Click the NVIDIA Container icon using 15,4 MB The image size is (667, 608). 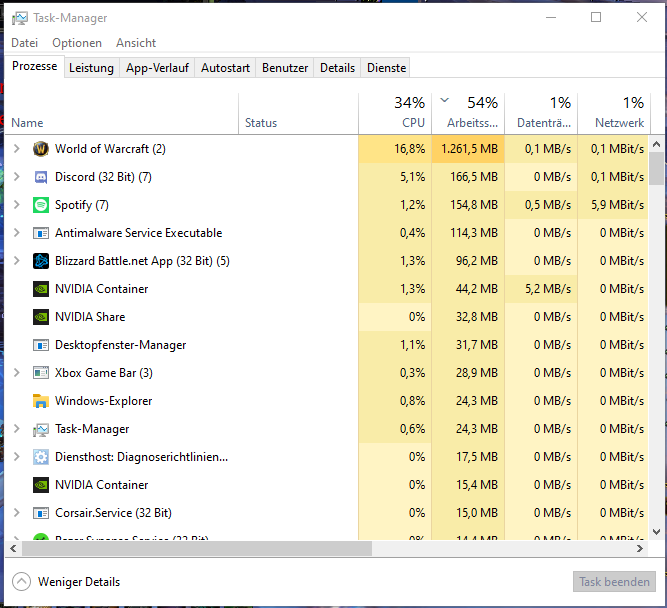(41, 485)
